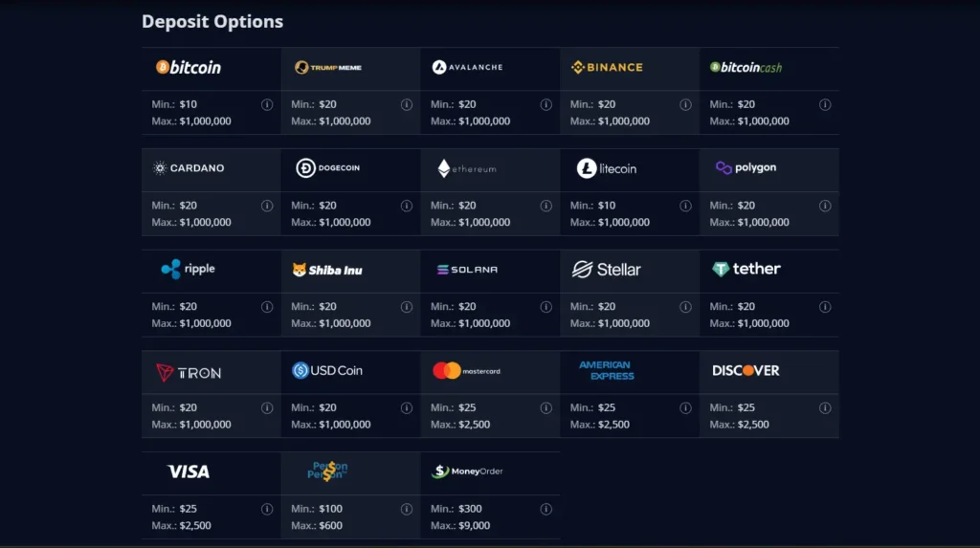View info for Solana deposit limits
Screen dimensions: 980x548
[x=546, y=307]
